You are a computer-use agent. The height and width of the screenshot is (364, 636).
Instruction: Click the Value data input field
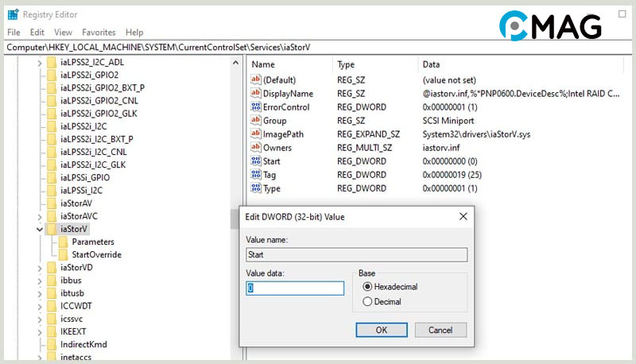(295, 288)
